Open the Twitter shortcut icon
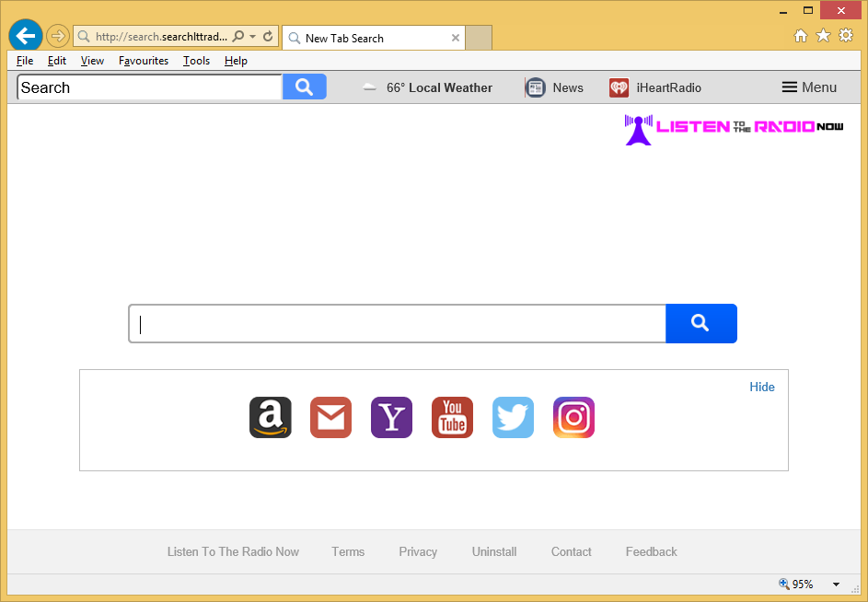The height and width of the screenshot is (602, 868). point(514,417)
